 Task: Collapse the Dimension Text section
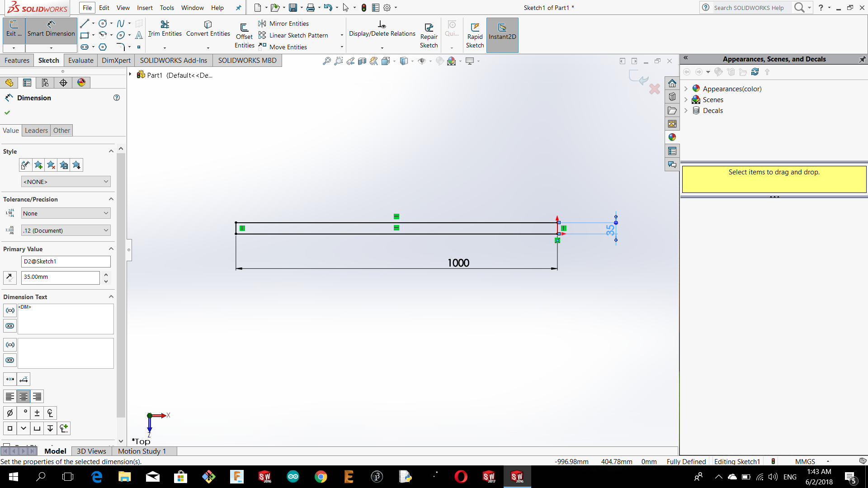tap(111, 297)
